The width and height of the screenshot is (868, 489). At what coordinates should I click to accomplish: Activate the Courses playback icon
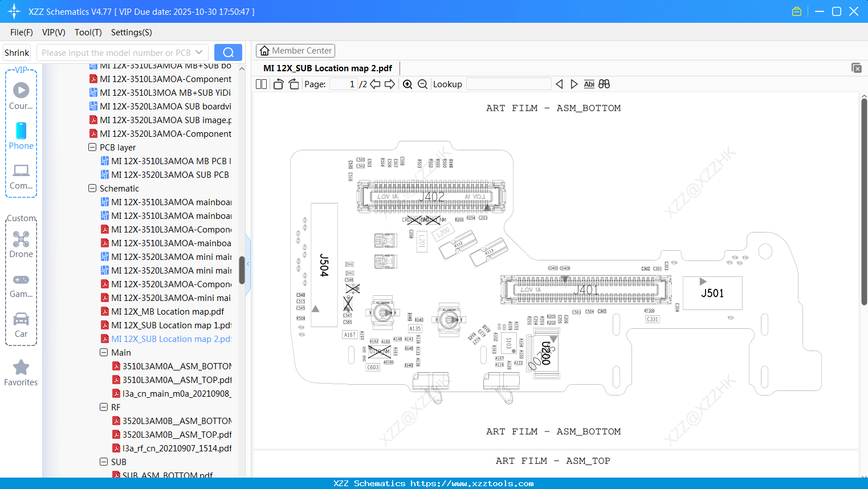click(x=21, y=89)
